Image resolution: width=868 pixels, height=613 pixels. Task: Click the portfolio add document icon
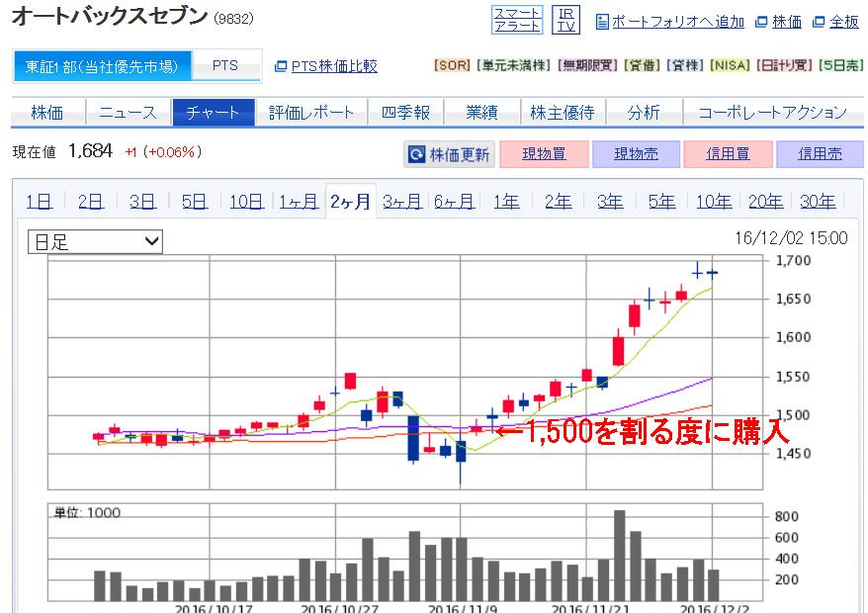[x=602, y=22]
